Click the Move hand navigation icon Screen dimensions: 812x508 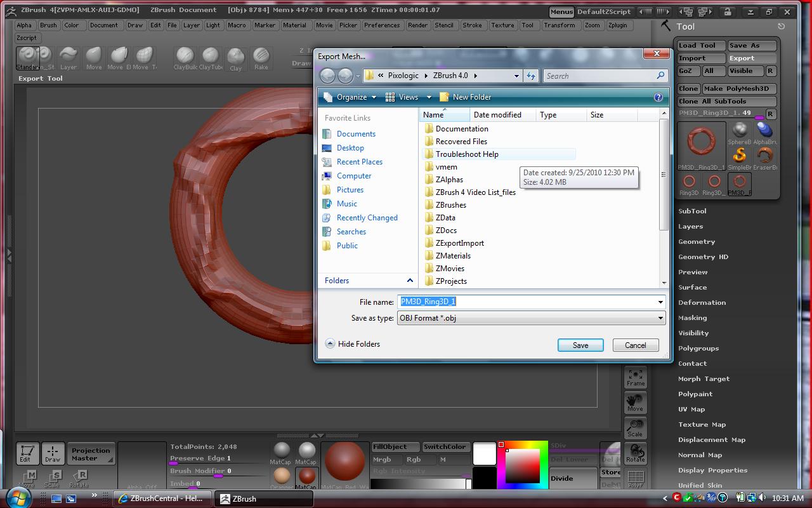coord(635,403)
